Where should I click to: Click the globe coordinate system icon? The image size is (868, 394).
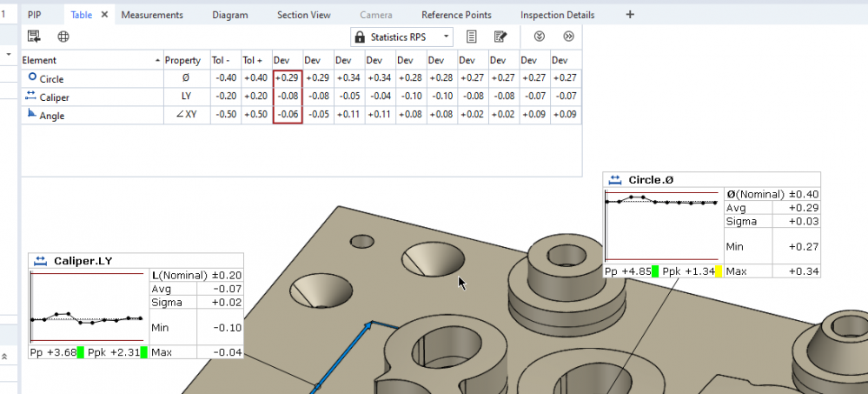[x=63, y=37]
